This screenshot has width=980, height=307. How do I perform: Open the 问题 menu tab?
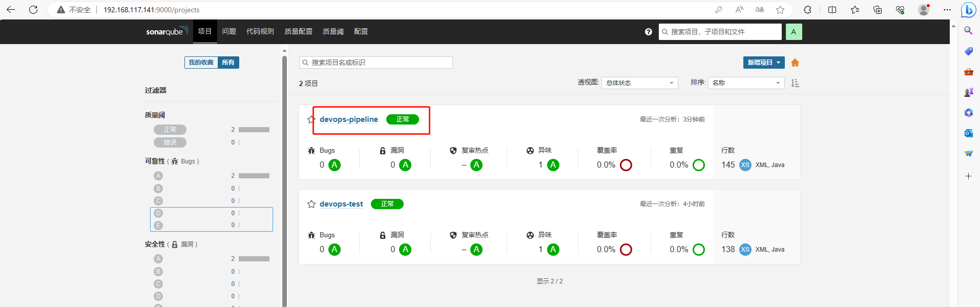tap(229, 32)
